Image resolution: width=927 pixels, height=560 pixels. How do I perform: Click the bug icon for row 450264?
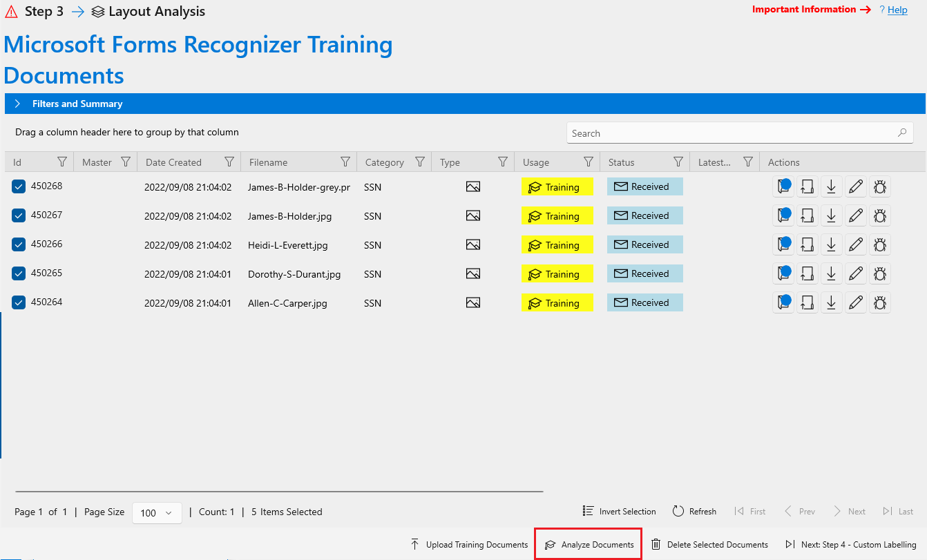(880, 302)
